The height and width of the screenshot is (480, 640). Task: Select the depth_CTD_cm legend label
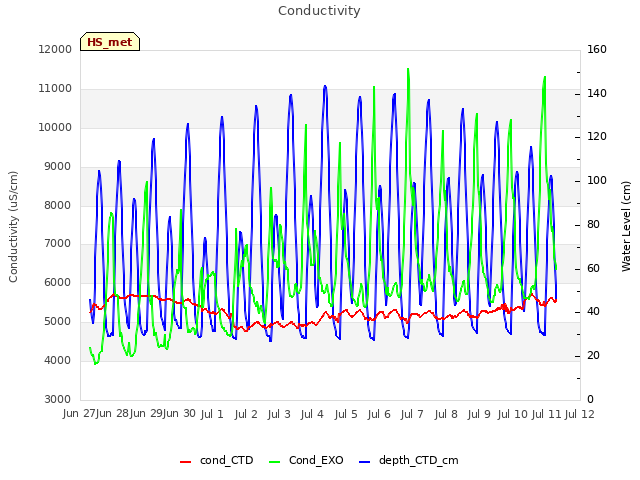pos(418,461)
